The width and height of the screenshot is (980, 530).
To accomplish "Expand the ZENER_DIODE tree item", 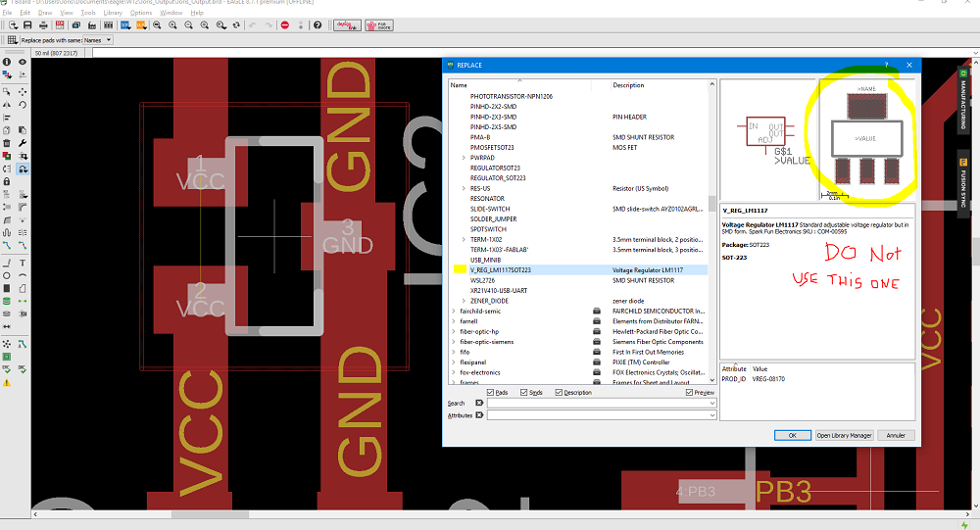I will click(464, 301).
